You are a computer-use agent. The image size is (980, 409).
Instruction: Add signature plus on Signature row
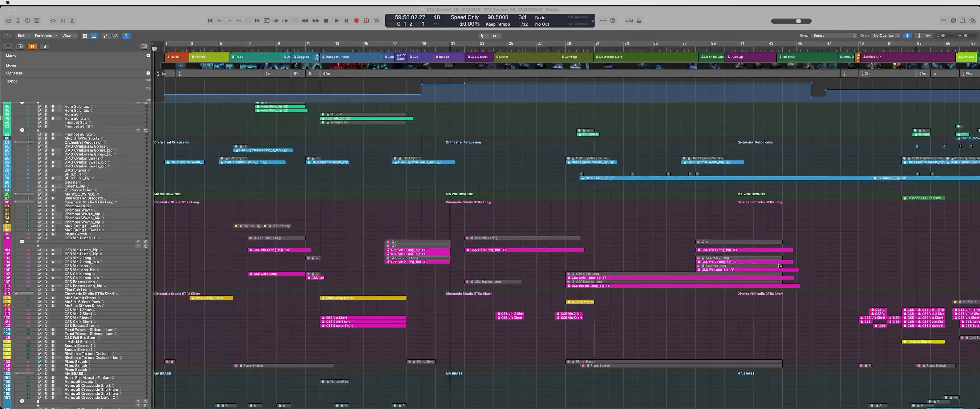tap(148, 73)
